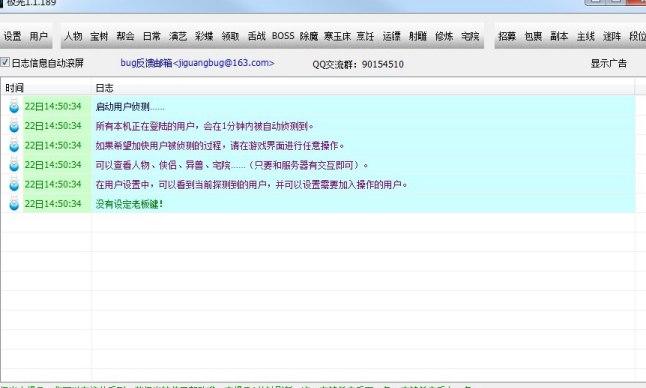Select the log line 可以查看人物、侠侣、异兽、宅院

(x=232, y=165)
